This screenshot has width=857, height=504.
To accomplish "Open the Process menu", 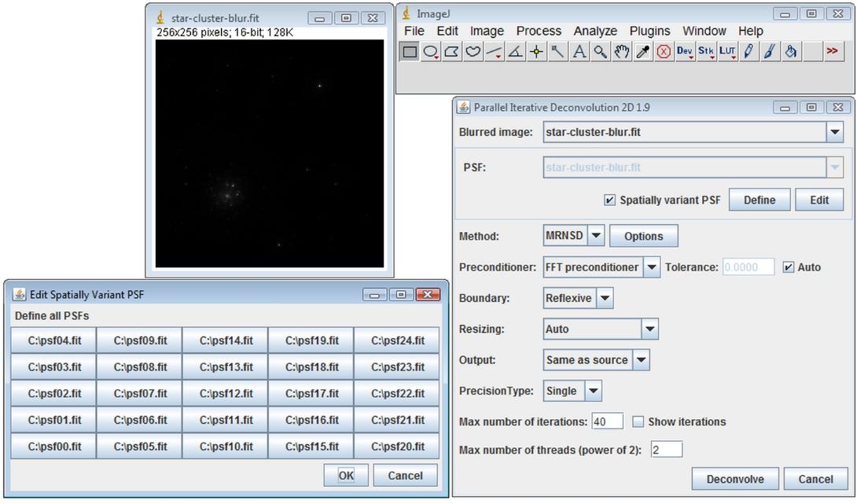I will point(539,31).
